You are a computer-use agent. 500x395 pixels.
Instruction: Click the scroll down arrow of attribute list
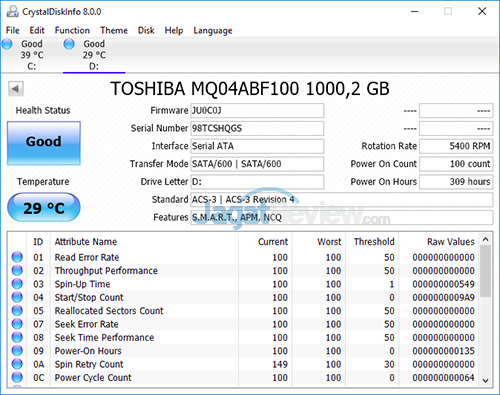(486, 380)
